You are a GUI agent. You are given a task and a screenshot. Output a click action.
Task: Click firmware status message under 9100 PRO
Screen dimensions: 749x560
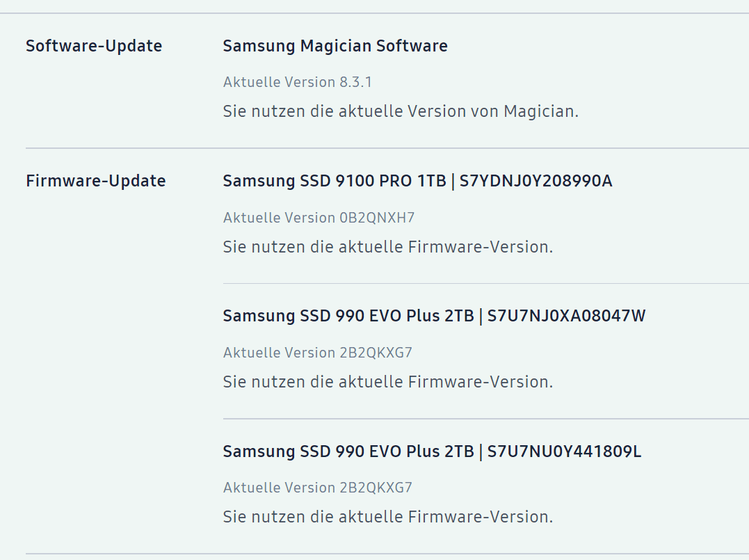pos(388,247)
